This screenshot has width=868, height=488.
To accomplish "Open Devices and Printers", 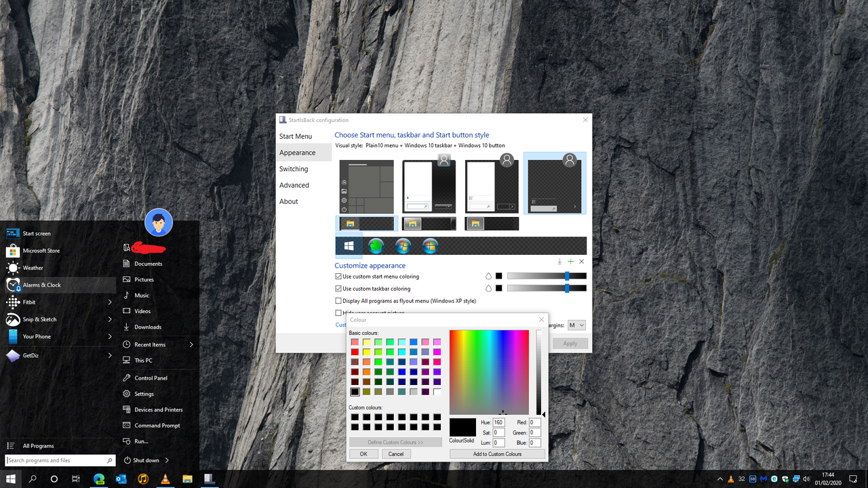I will coord(158,410).
